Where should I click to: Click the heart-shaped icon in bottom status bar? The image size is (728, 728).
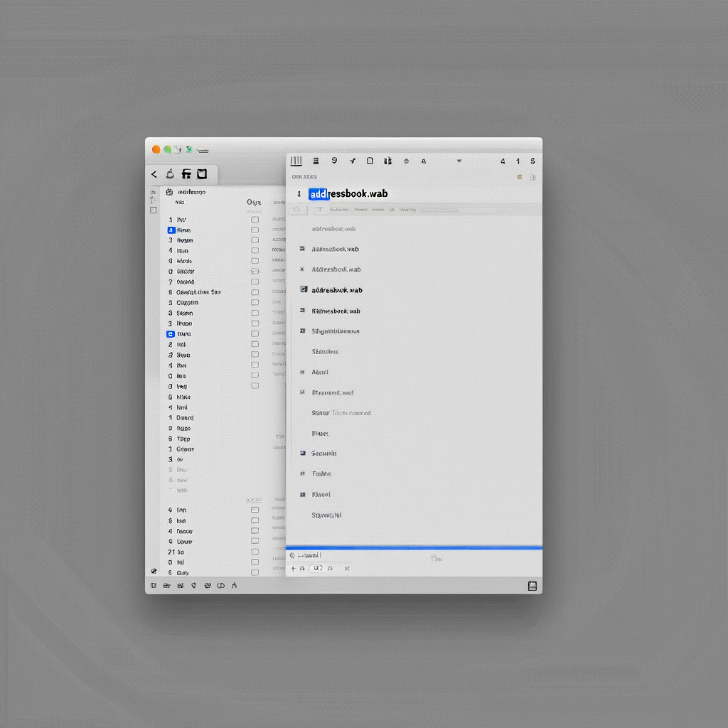(194, 586)
